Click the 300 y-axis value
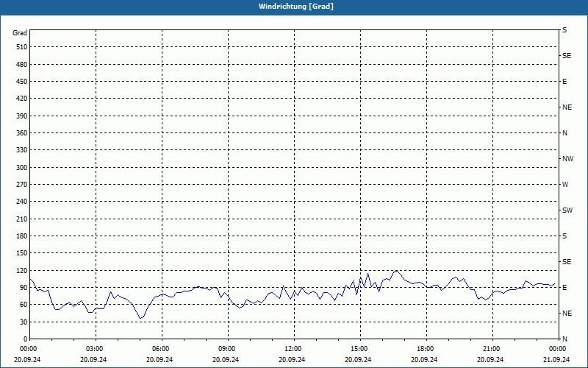The image size is (588, 368). pyautogui.click(x=21, y=167)
